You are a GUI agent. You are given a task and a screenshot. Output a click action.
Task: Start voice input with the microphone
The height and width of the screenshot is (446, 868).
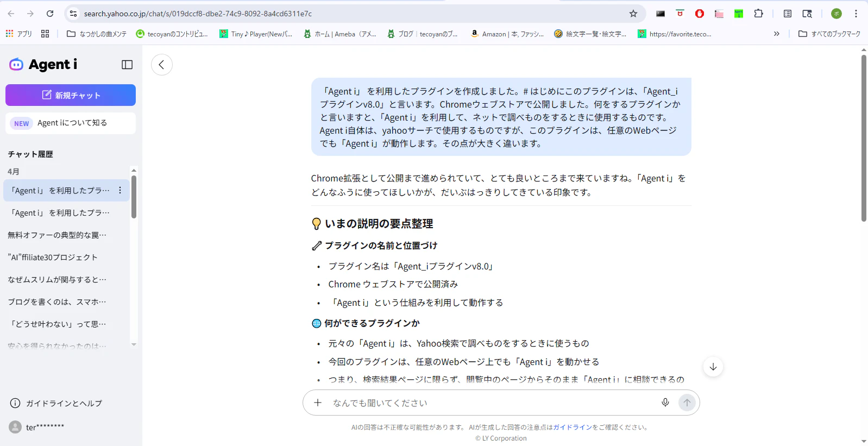coord(665,403)
